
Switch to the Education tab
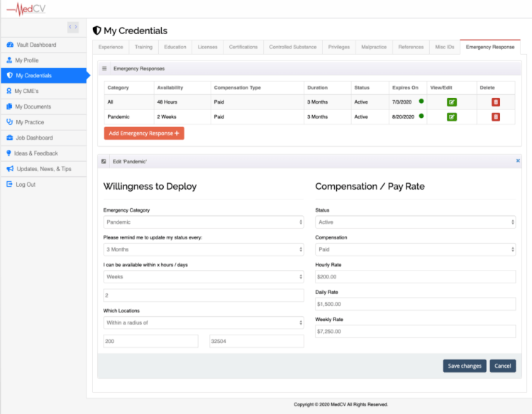tap(175, 47)
